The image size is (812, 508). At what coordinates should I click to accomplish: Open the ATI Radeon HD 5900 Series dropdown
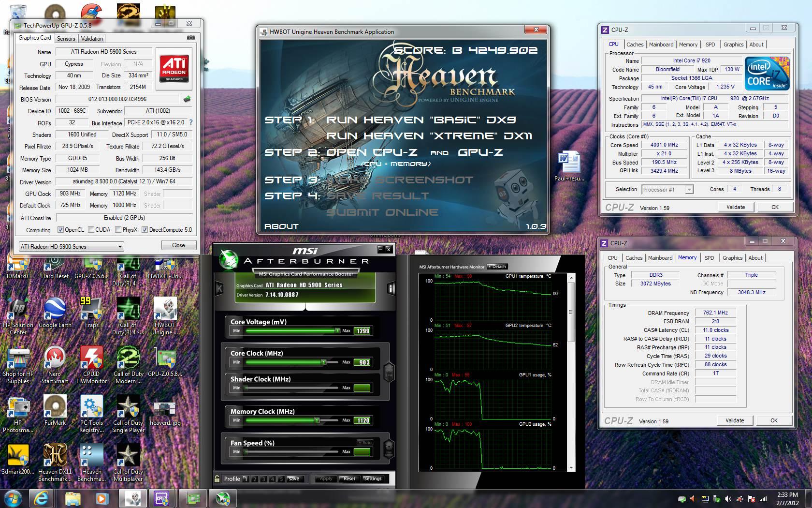[x=71, y=246]
